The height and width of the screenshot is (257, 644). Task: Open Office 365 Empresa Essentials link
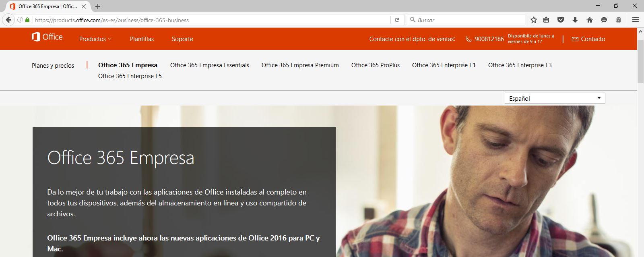pyautogui.click(x=210, y=65)
